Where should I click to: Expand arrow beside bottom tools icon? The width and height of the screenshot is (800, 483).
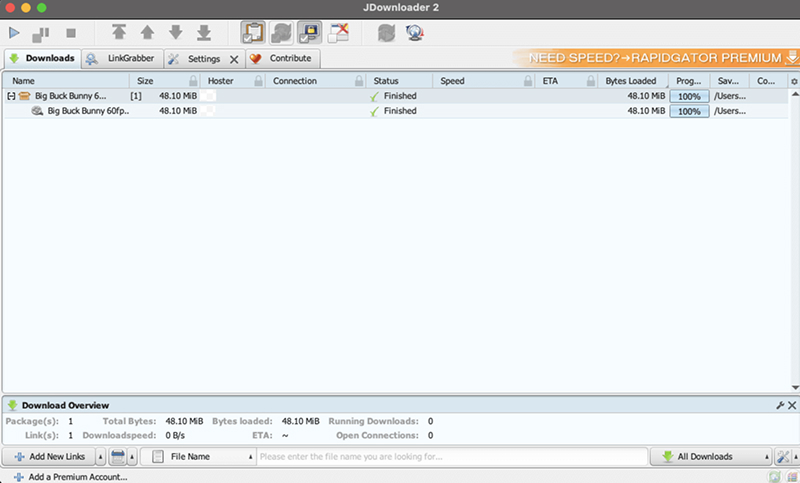(795, 457)
